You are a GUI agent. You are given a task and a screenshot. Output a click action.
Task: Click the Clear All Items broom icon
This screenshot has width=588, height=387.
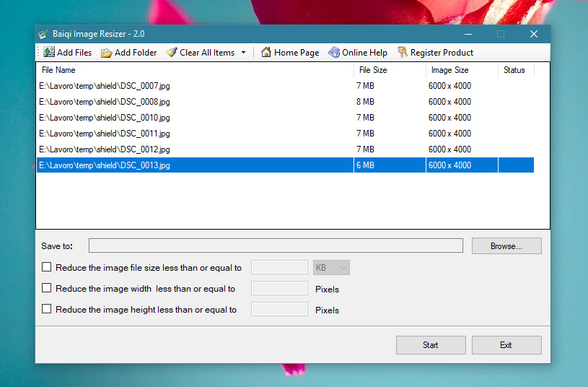pyautogui.click(x=172, y=53)
